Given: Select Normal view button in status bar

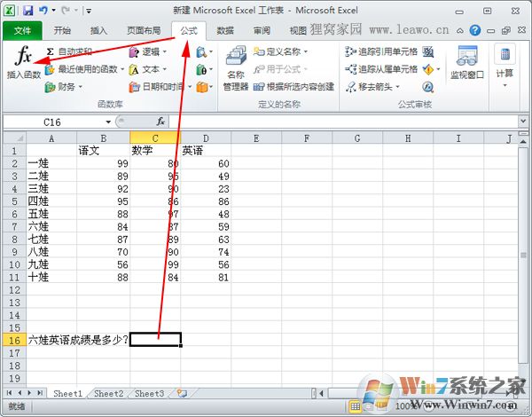Looking at the screenshot, I should coord(356,405).
